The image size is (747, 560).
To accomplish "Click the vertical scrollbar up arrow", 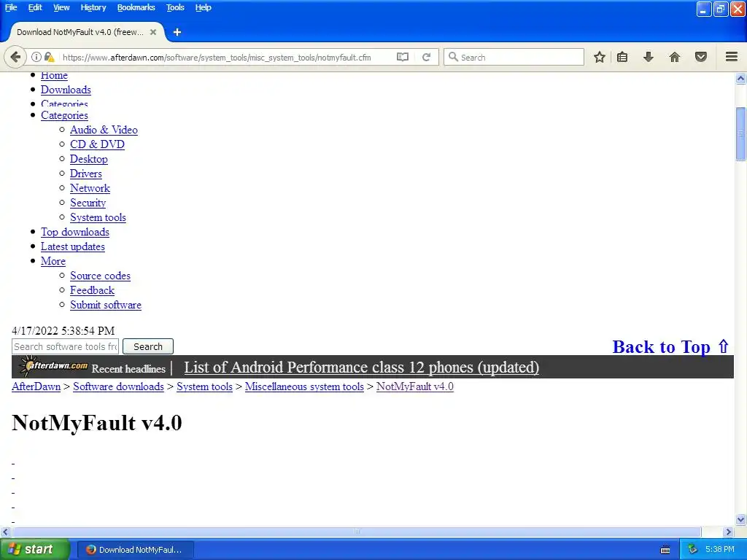I will click(741, 78).
